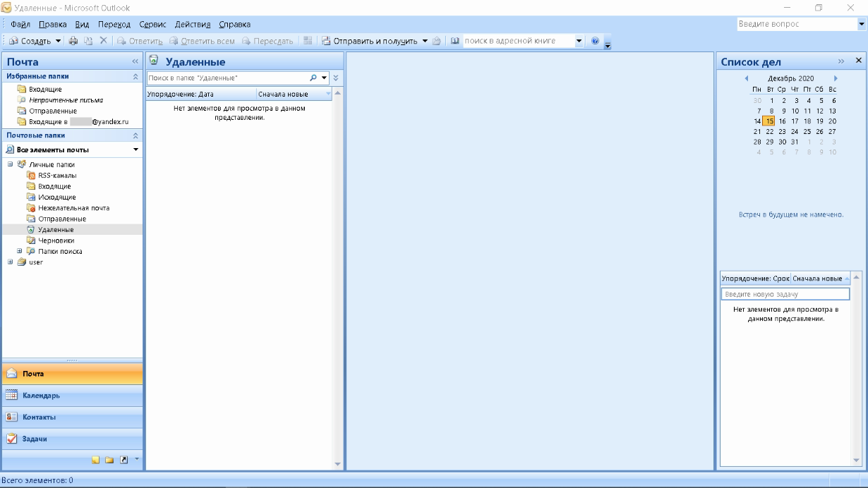
Task: Open the Сервис menu
Action: [x=152, y=25]
